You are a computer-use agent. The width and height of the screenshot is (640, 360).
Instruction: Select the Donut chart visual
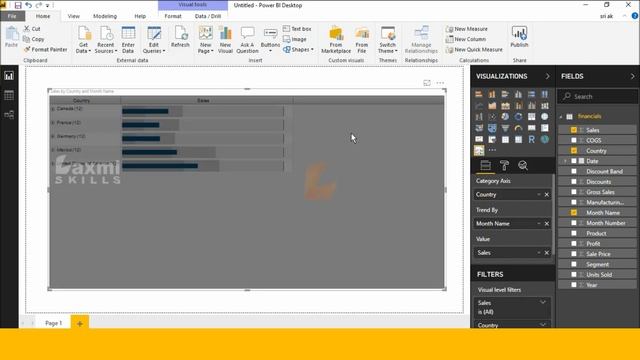[x=518, y=117]
